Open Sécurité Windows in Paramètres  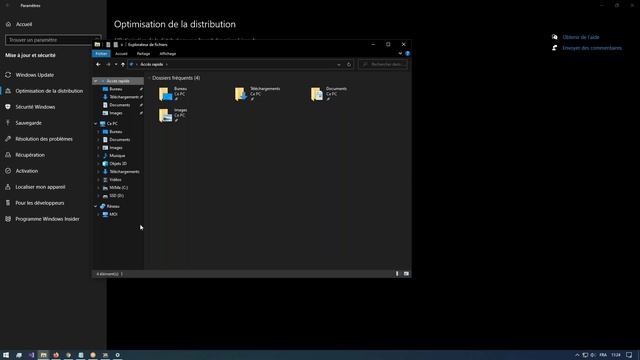click(35, 107)
